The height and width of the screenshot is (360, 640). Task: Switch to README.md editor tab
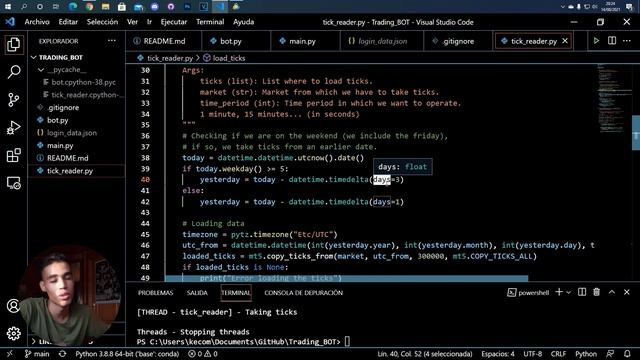click(x=164, y=41)
